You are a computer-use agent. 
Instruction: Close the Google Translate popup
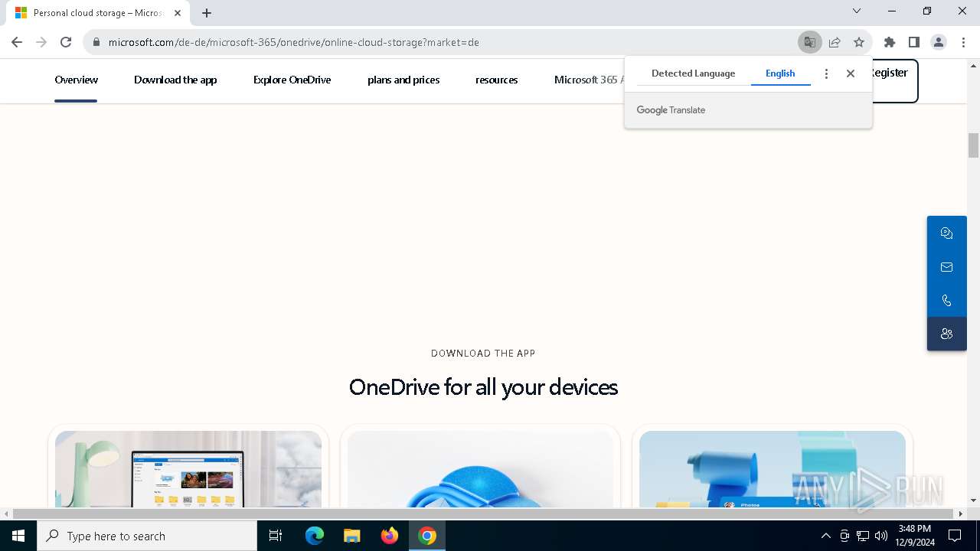851,73
